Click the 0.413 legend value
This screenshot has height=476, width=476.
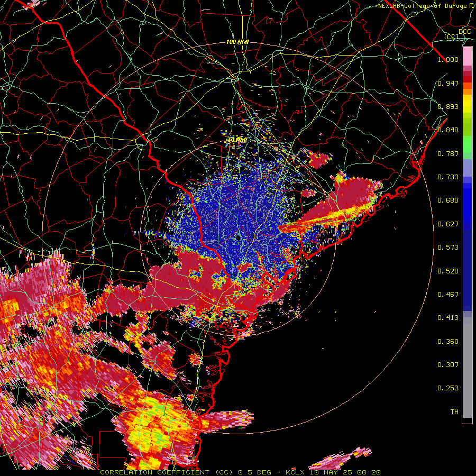(x=448, y=318)
